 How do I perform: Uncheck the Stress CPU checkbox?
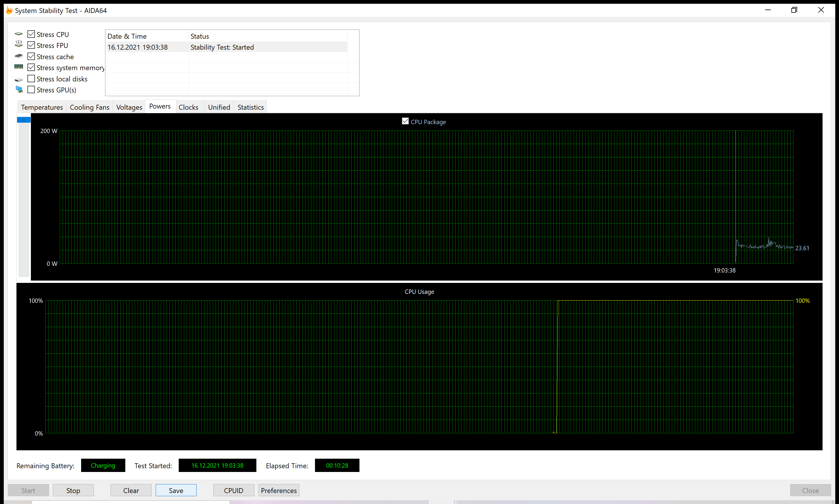[x=31, y=34]
